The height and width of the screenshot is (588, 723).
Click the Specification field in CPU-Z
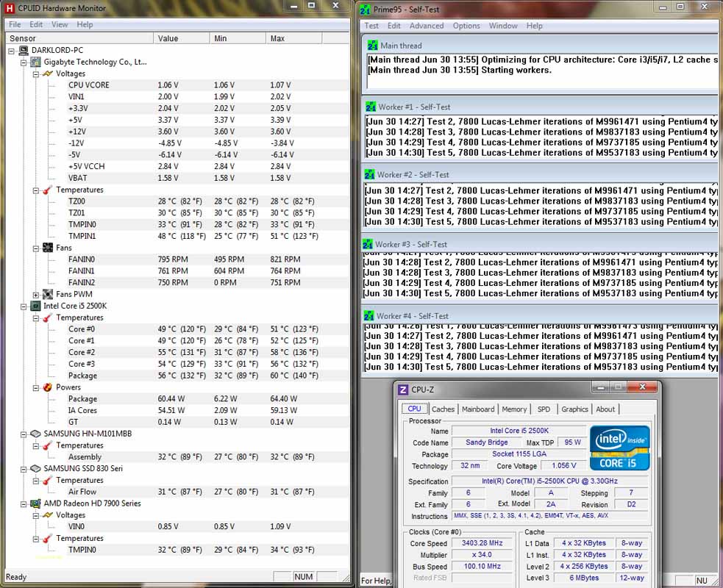click(x=549, y=481)
